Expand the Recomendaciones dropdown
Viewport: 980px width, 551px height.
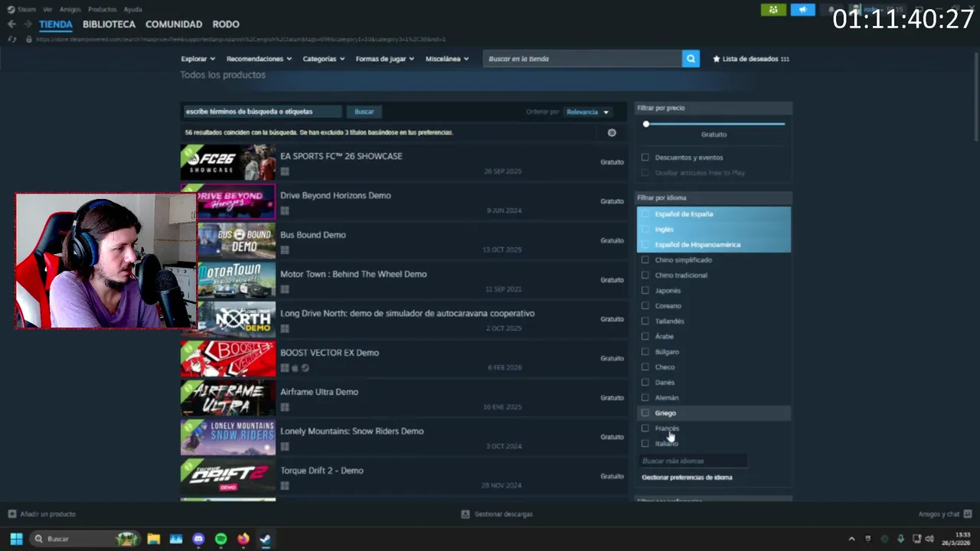tap(259, 59)
